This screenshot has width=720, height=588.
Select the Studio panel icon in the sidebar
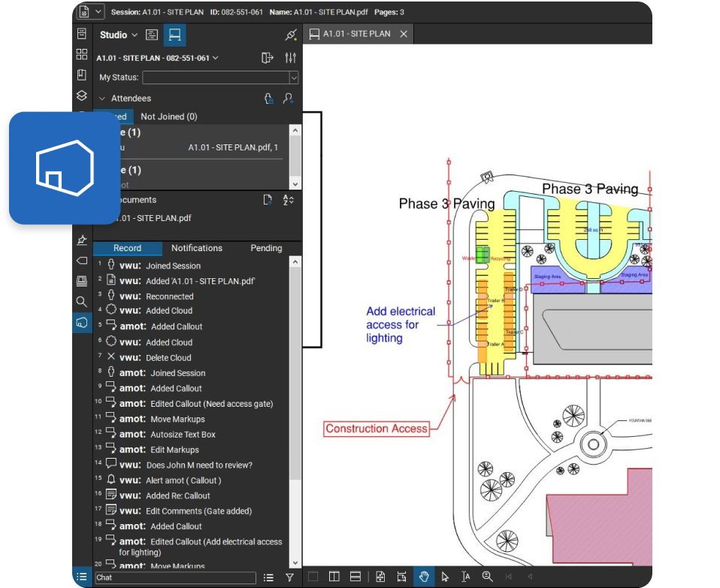tap(82, 322)
